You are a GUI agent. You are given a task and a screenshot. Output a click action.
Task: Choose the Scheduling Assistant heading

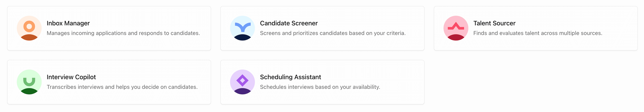pos(291,77)
